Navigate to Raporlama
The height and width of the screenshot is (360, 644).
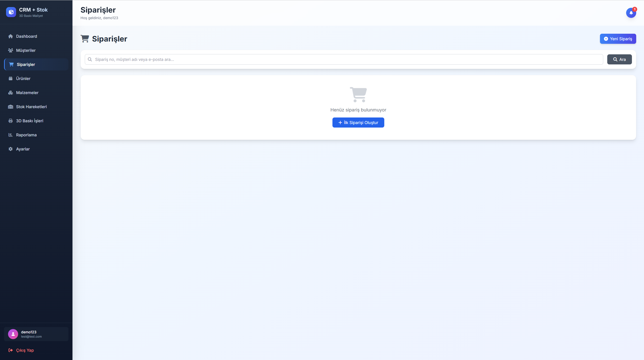pos(26,135)
